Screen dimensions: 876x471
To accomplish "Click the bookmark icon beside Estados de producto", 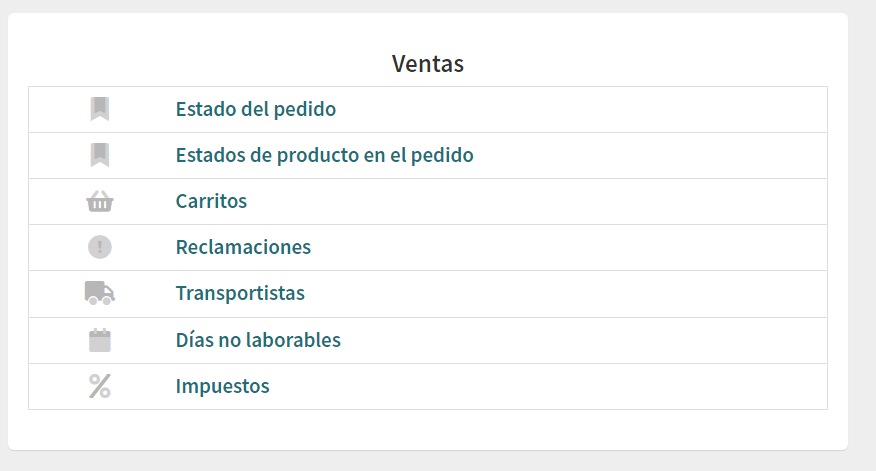I will 99,155.
